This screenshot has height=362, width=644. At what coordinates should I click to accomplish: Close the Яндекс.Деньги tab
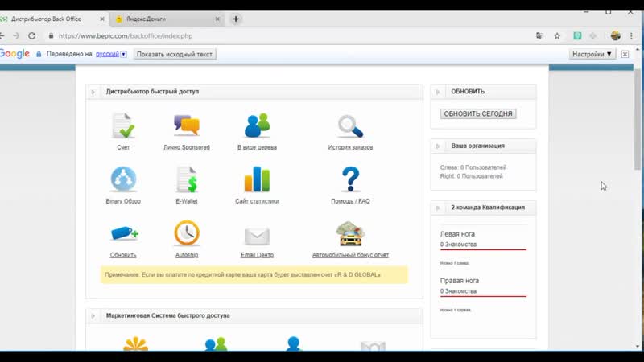click(x=217, y=19)
